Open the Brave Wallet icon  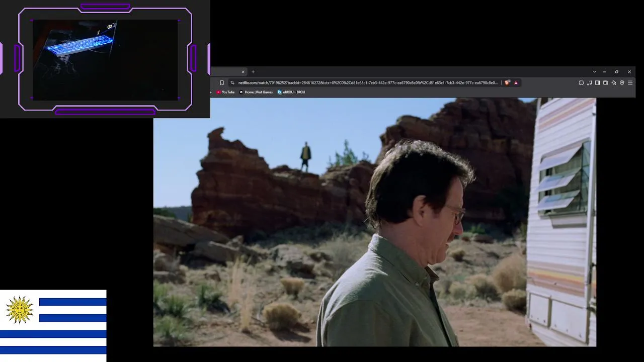point(605,82)
